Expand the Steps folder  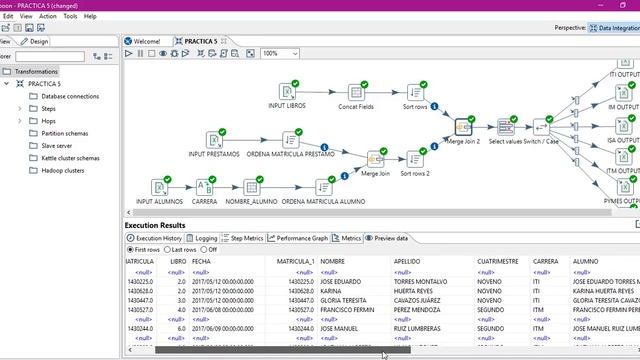point(20,109)
